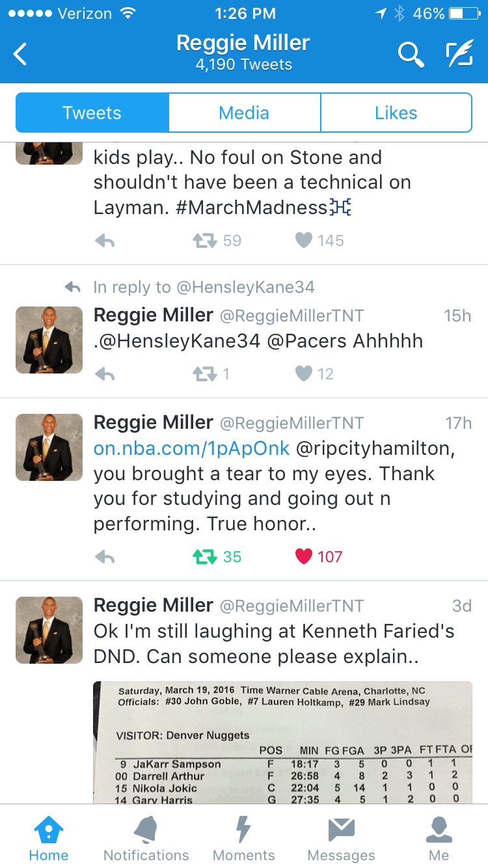Reply to the 'Pacers Ahhhhh' tweet
The height and width of the screenshot is (868, 488).
[105, 374]
